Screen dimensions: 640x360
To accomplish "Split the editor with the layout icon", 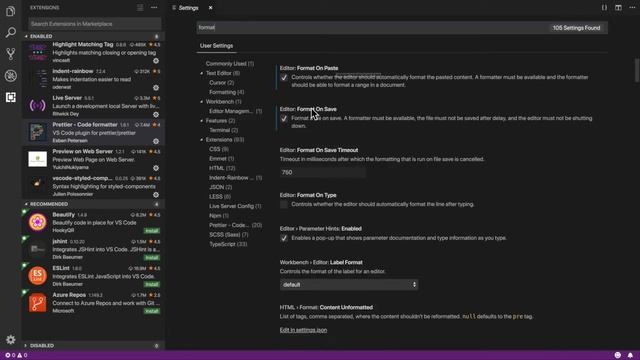I will [x=618, y=8].
